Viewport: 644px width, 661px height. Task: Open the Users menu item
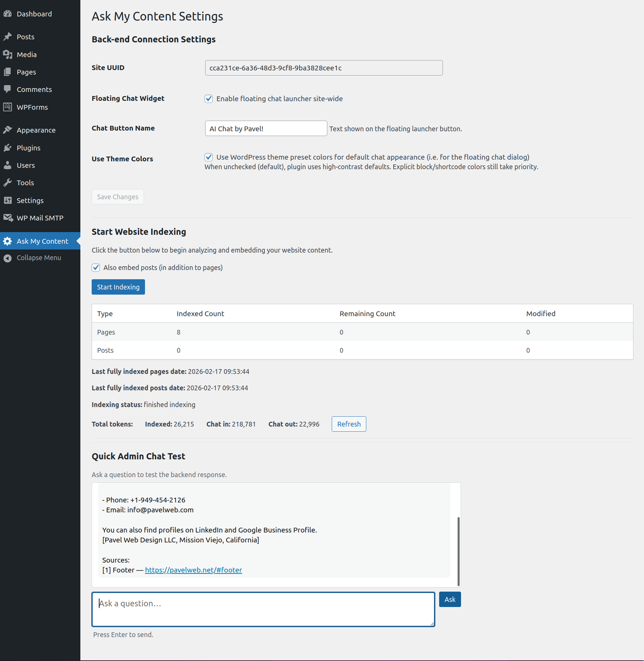(x=26, y=165)
